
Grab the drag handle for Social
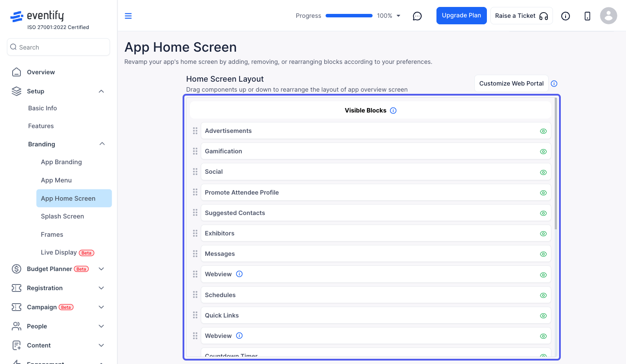click(195, 172)
